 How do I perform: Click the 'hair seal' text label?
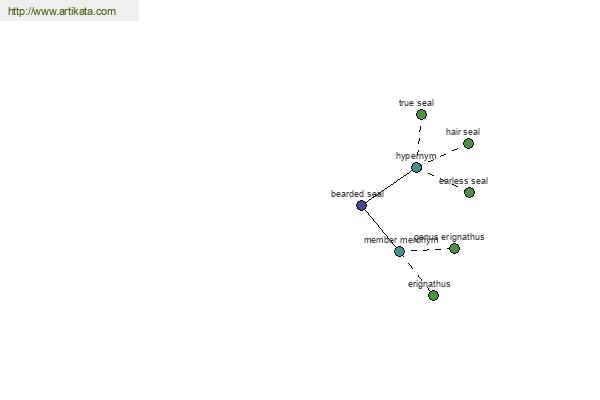463,132
